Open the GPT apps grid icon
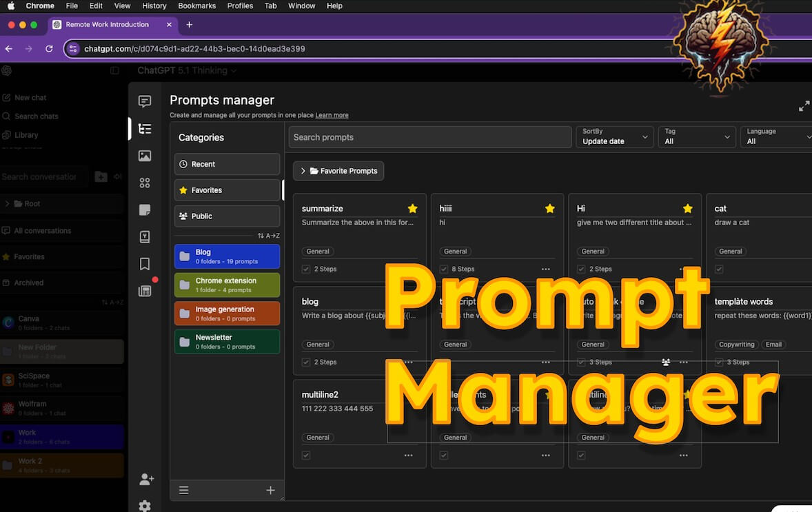 [145, 183]
